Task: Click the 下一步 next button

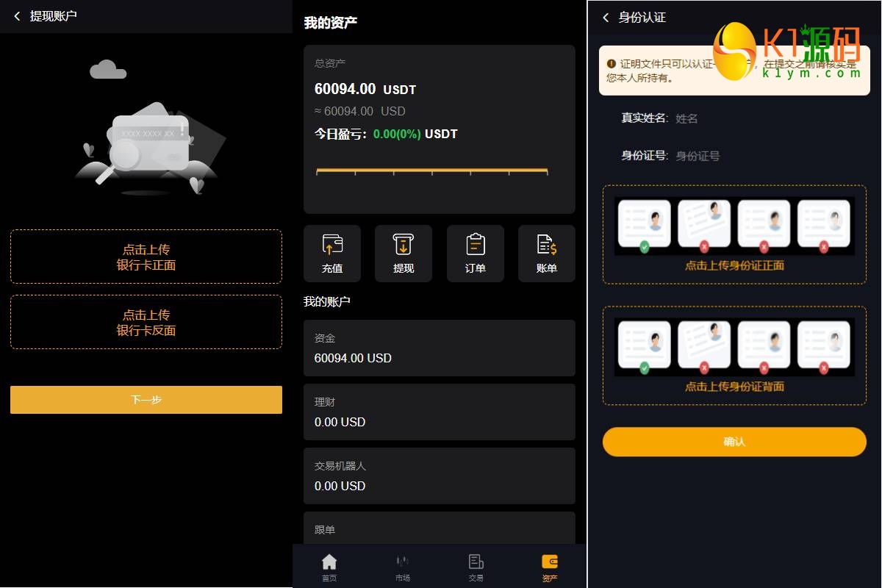Action: pos(146,400)
